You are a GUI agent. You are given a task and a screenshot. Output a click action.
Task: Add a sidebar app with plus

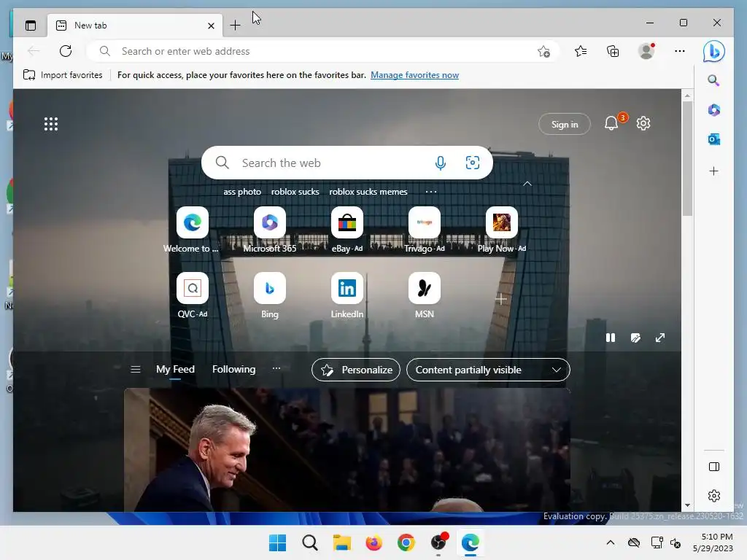click(713, 171)
